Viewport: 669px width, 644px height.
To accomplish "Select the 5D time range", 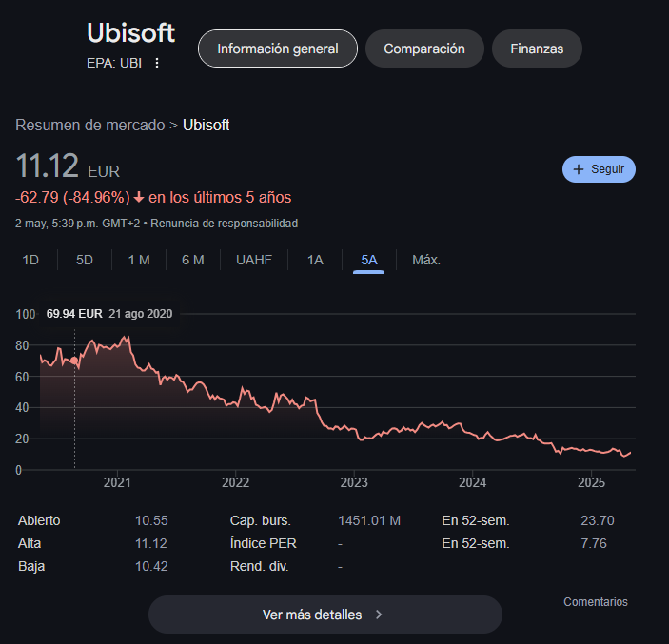I will [x=85, y=260].
